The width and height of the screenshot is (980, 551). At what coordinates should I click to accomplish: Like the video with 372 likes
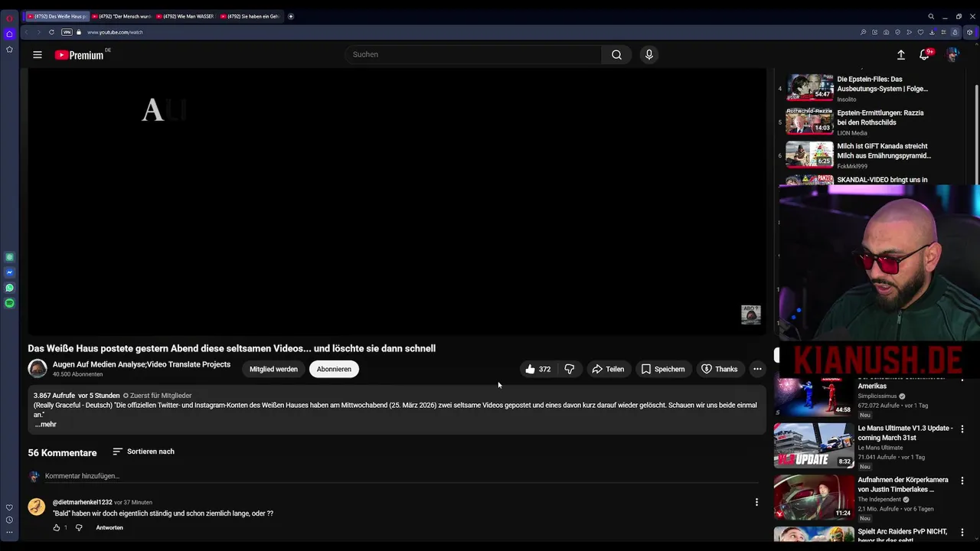pyautogui.click(x=538, y=369)
